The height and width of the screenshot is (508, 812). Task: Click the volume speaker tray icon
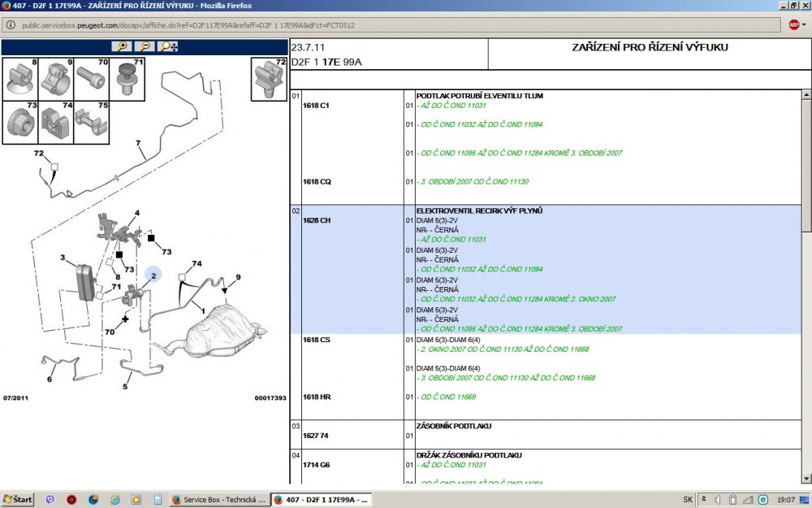click(x=718, y=500)
